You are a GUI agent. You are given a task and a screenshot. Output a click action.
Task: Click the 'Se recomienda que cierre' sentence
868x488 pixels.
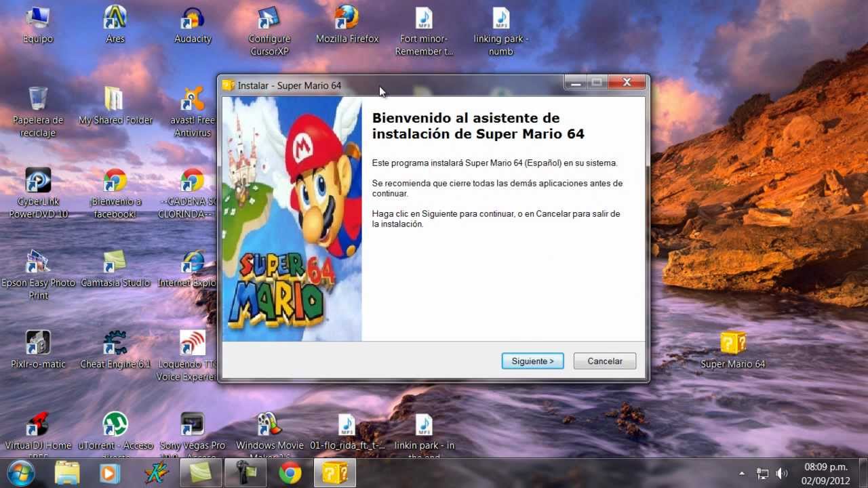click(x=497, y=188)
